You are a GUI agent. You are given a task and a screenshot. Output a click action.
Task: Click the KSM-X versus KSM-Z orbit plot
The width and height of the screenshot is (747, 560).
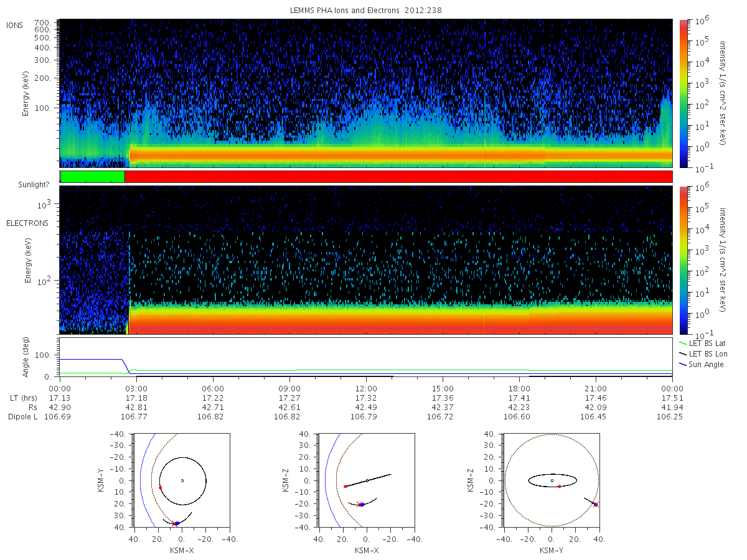point(367,480)
